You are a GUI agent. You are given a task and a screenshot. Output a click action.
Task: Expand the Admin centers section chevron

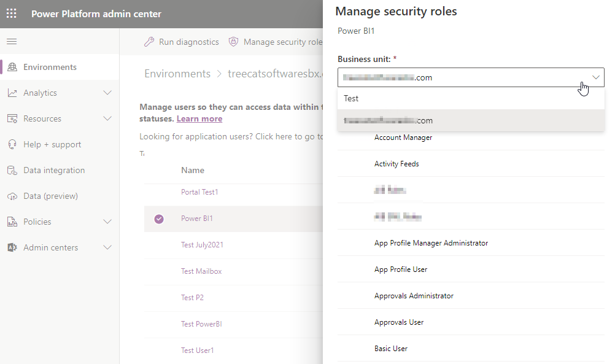point(107,247)
